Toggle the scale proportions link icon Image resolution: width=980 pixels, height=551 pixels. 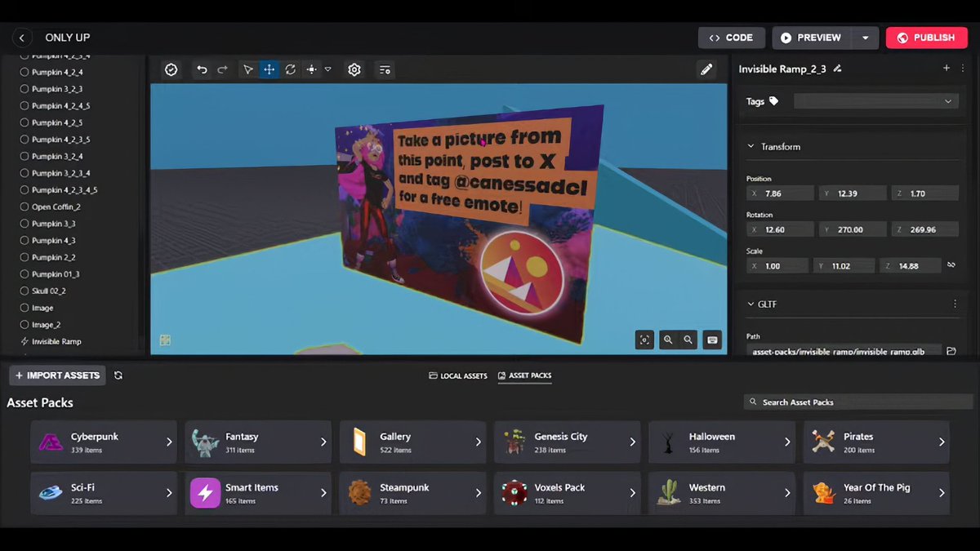[x=951, y=266]
